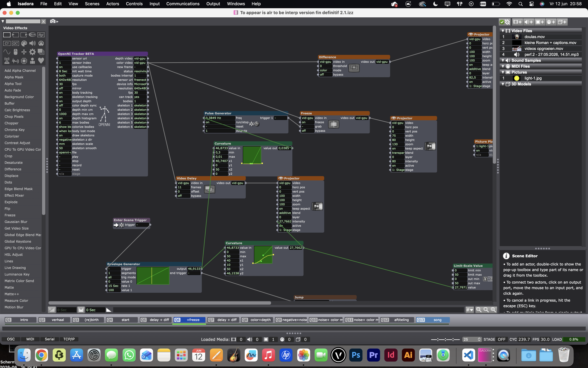Click the Envelope Generator curve graph

click(x=153, y=276)
